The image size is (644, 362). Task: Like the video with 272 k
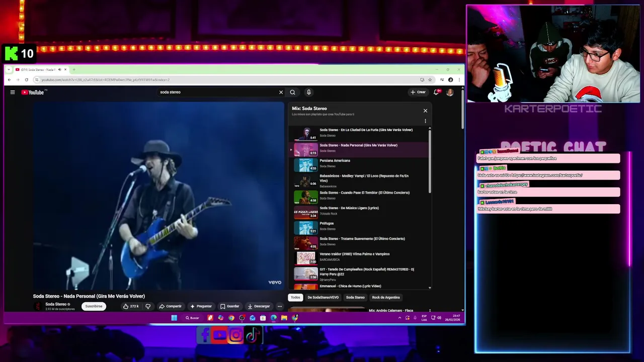pos(131,306)
